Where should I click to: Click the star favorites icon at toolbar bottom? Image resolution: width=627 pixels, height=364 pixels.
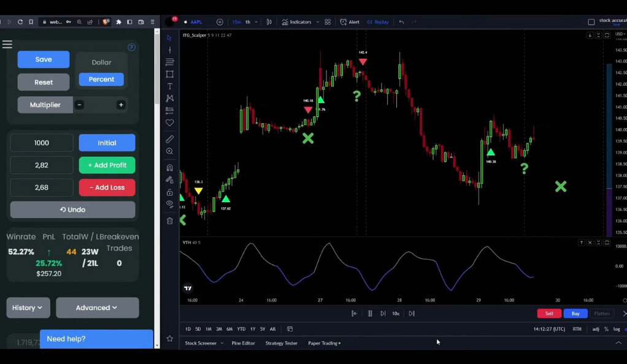click(169, 338)
